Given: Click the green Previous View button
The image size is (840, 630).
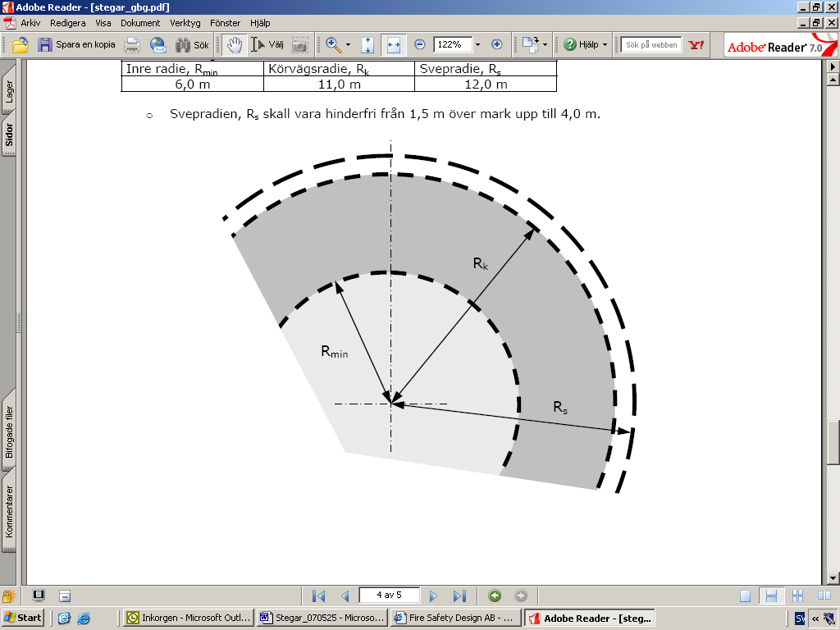Looking at the screenshot, I should point(495,596).
